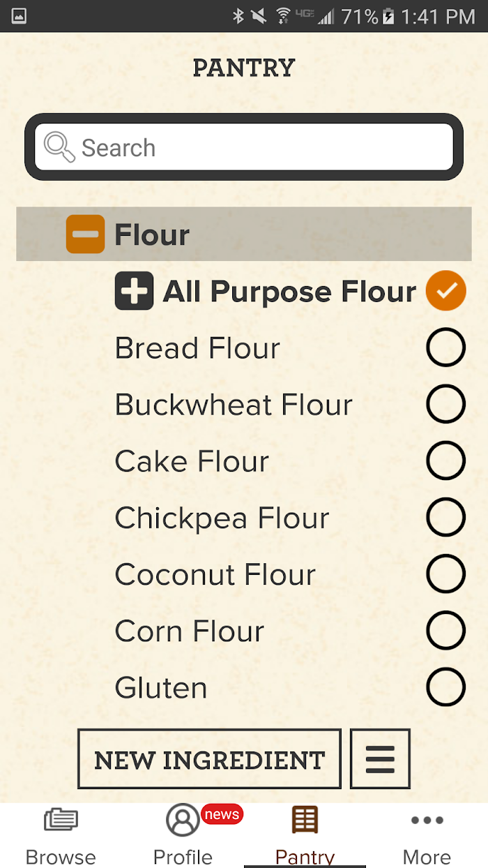The height and width of the screenshot is (868, 488).
Task: Uncheck All Purpose Flour orange checkmark
Action: (x=445, y=290)
